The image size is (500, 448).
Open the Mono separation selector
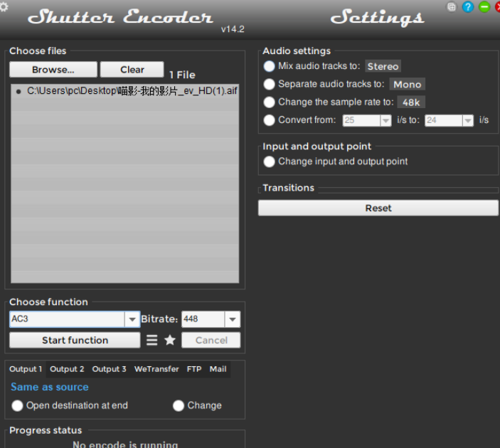pos(408,84)
